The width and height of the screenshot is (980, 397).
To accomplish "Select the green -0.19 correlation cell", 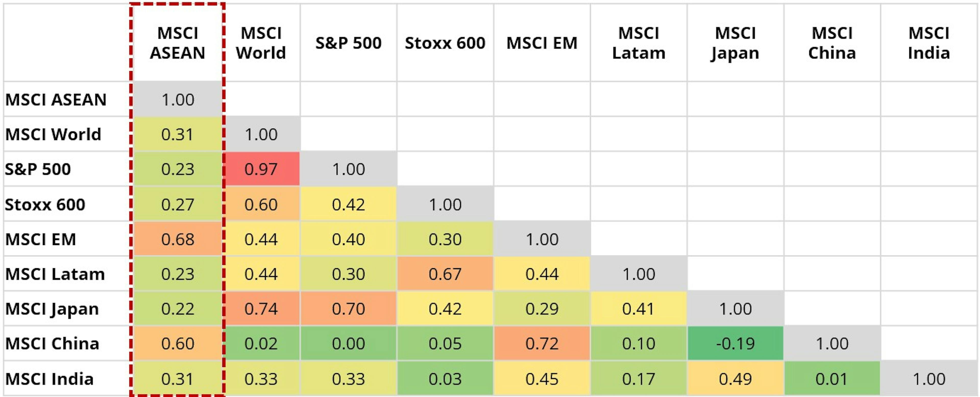I will pyautogui.click(x=735, y=344).
